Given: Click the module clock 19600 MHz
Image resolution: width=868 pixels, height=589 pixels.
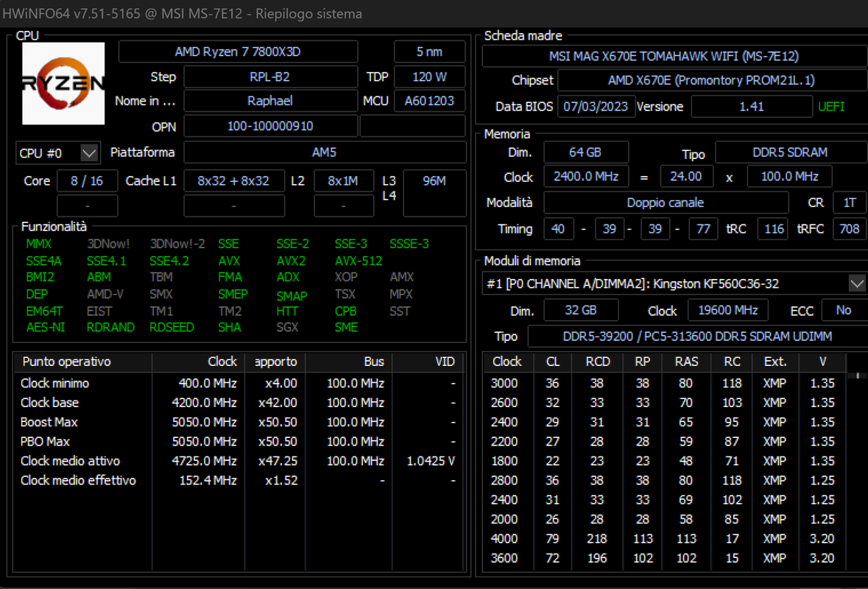Looking at the screenshot, I should 728,310.
